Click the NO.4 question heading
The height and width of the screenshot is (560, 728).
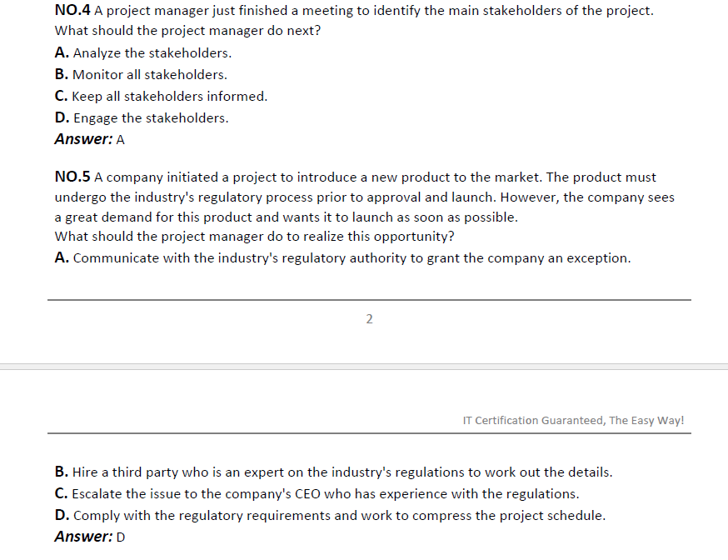pos(72,10)
